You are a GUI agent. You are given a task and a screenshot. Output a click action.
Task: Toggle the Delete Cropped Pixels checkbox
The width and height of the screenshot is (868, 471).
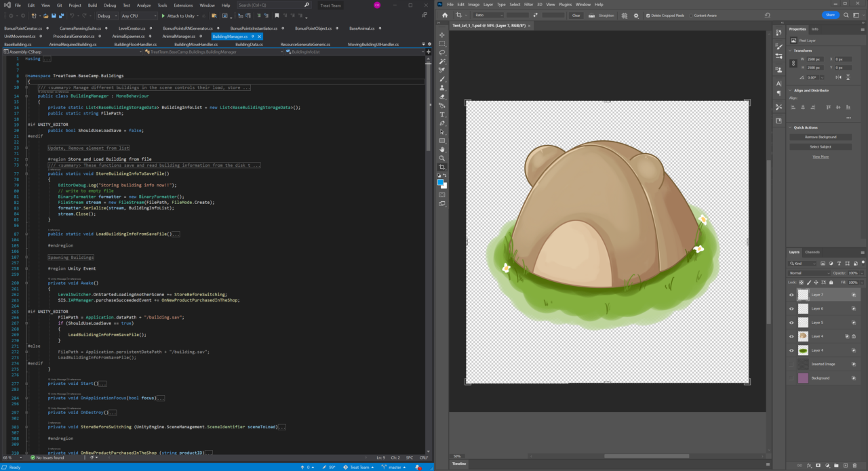tap(647, 15)
